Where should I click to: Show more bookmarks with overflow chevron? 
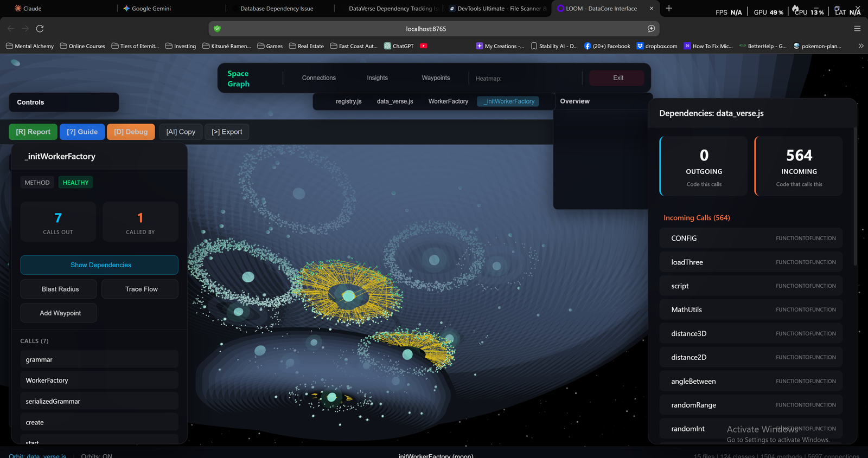(861, 46)
